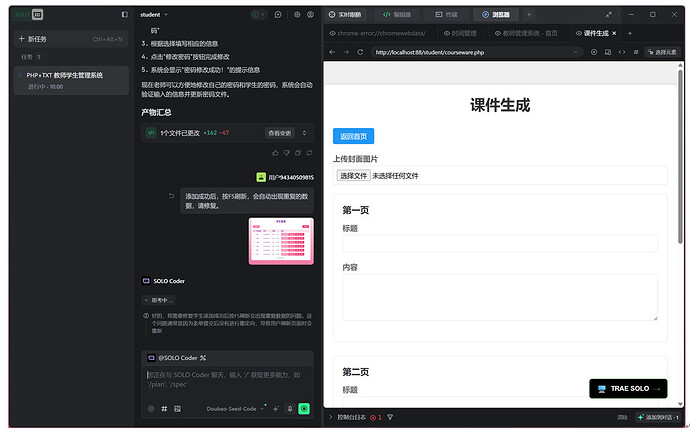Open the student project dropdown
Image resolution: width=690 pixels, height=435 pixels.
click(x=155, y=15)
